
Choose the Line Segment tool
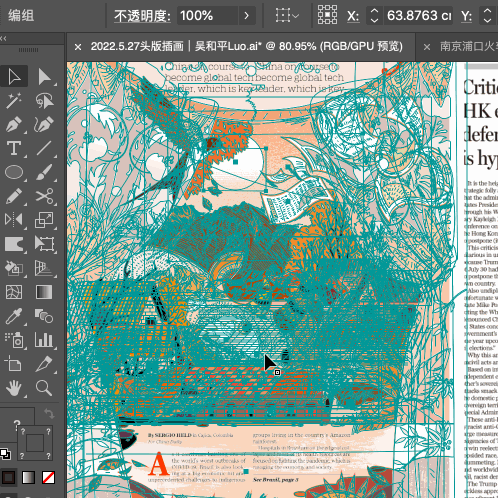click(x=44, y=148)
